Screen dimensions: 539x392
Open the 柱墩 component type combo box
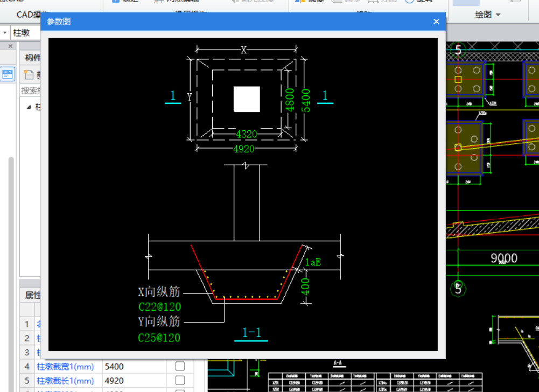25,33
